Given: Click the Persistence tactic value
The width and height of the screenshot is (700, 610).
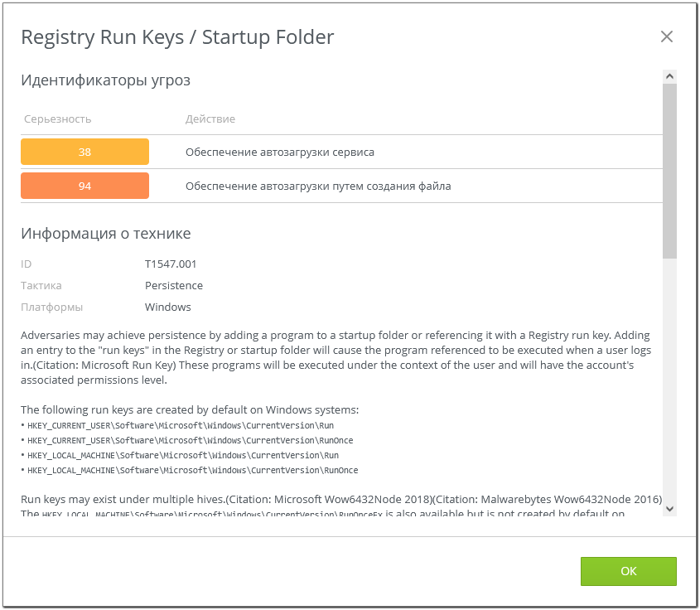Looking at the screenshot, I should [174, 286].
